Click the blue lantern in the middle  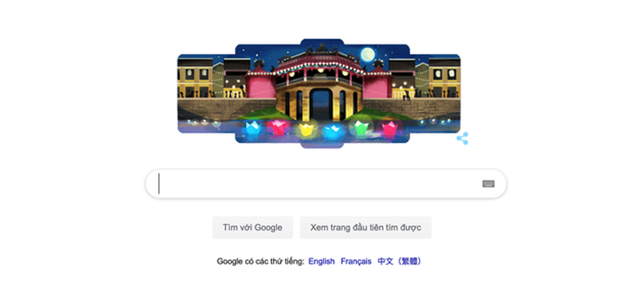332,130
